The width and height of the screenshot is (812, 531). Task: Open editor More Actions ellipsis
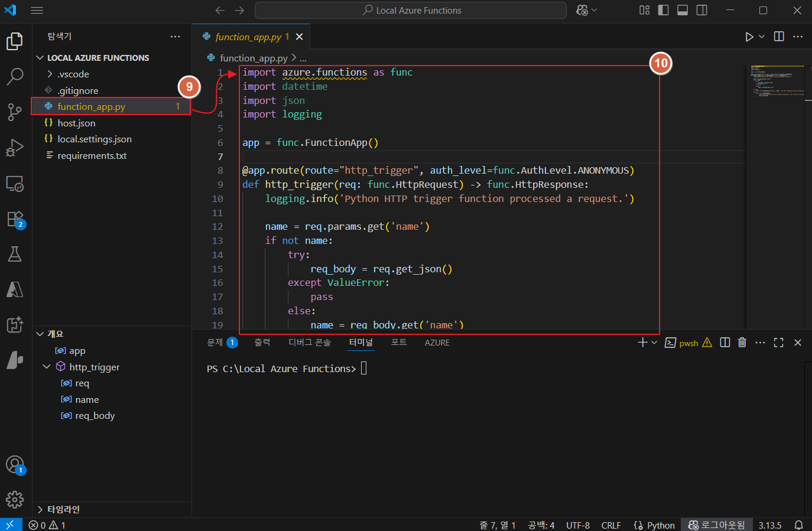pyautogui.click(x=798, y=37)
